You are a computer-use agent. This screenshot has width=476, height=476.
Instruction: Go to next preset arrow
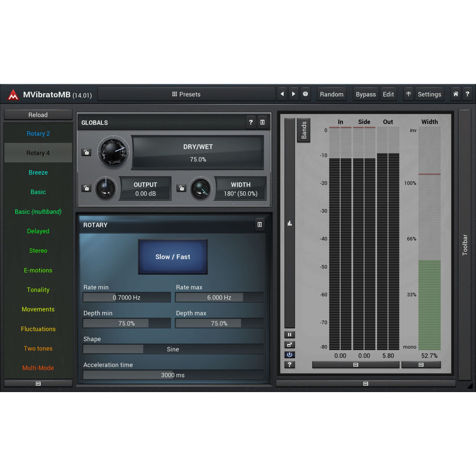coord(293,94)
